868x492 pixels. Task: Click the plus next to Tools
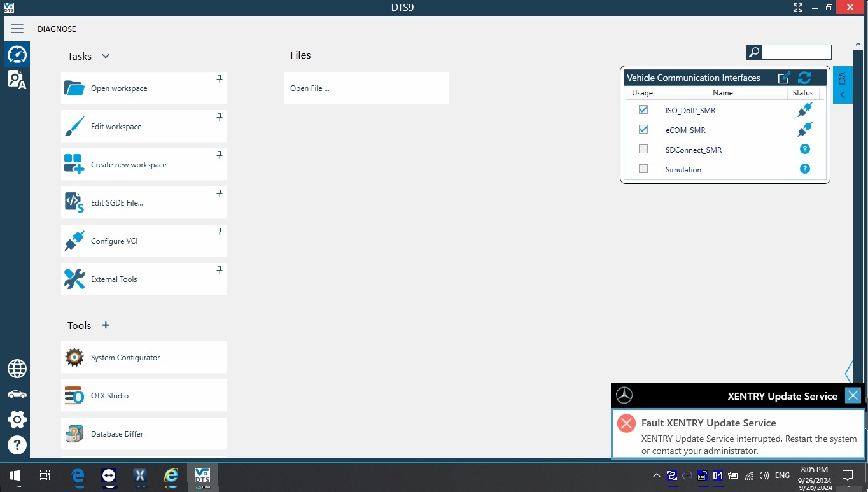coord(106,325)
